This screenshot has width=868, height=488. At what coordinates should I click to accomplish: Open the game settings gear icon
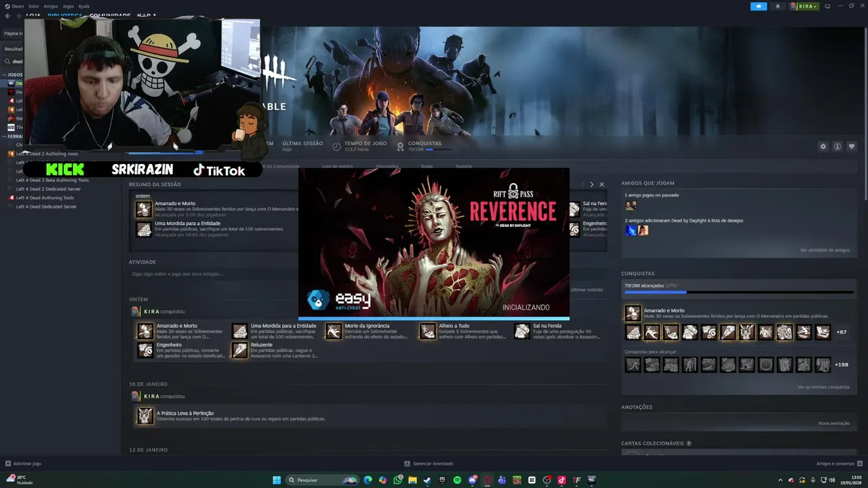click(823, 146)
